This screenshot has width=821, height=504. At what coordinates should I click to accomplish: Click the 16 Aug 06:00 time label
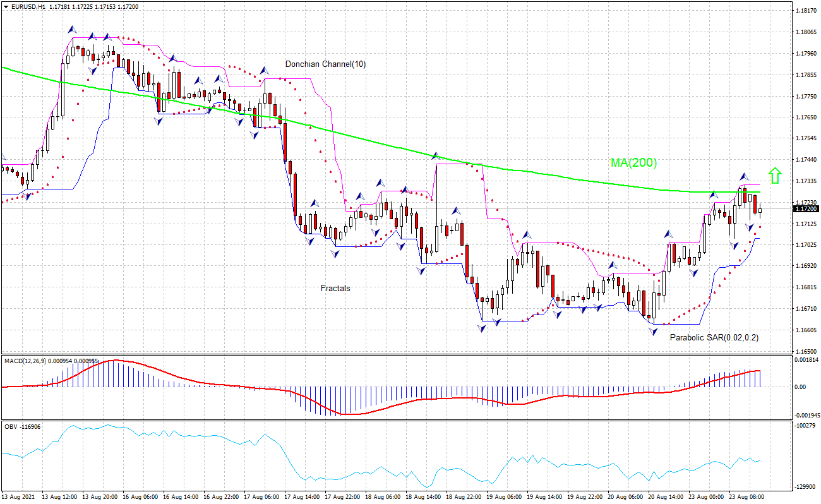141,497
